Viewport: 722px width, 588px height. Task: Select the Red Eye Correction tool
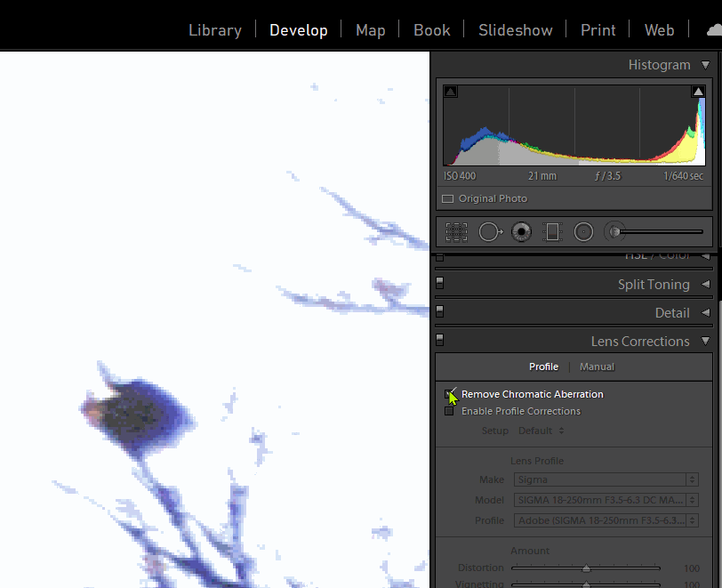pos(521,231)
